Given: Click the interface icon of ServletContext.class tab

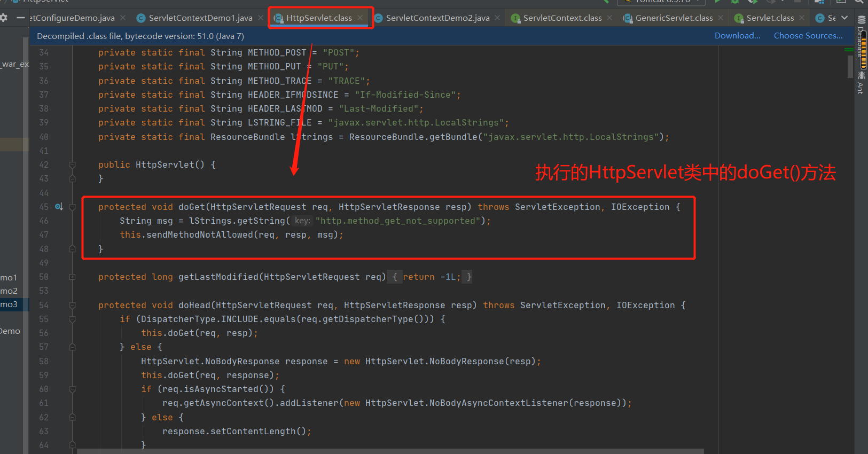Looking at the screenshot, I should pyautogui.click(x=515, y=18).
